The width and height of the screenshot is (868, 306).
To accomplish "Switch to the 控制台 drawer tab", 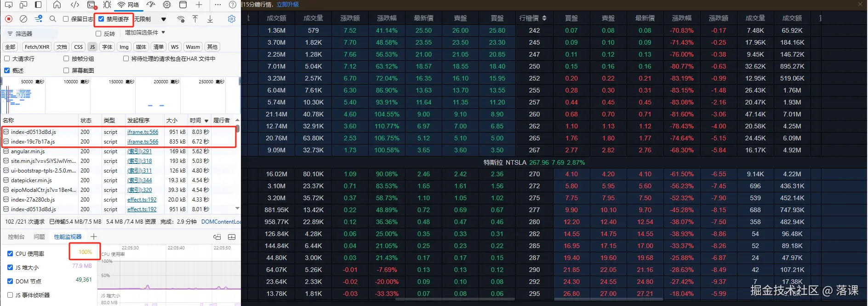I will (x=16, y=237).
